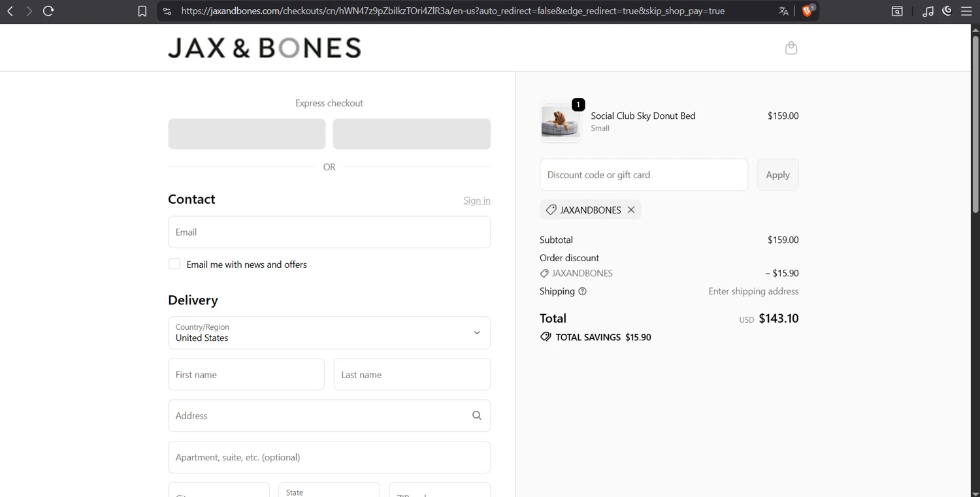980x497 pixels.
Task: Click the Social Club Sky Donut Bed thumbnail
Action: (561, 121)
